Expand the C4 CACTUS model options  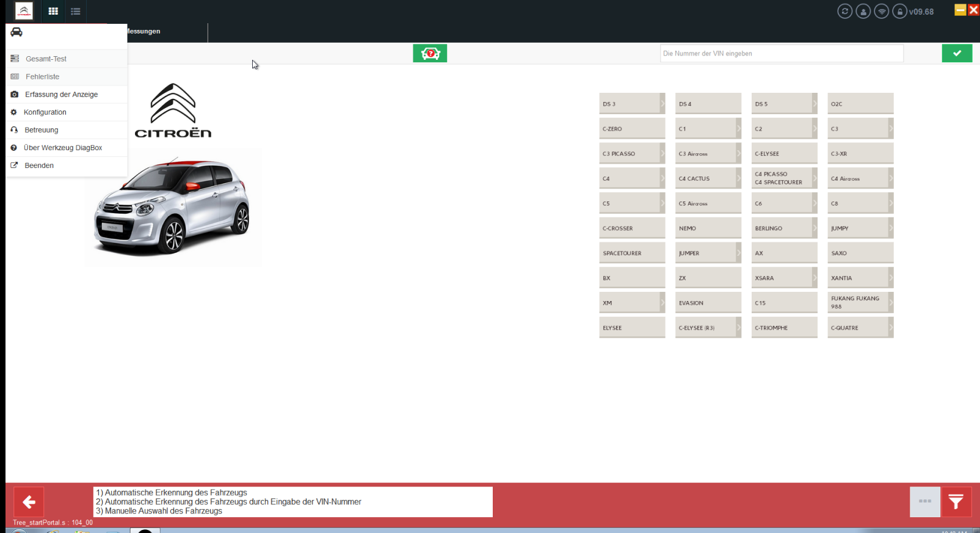click(x=738, y=179)
